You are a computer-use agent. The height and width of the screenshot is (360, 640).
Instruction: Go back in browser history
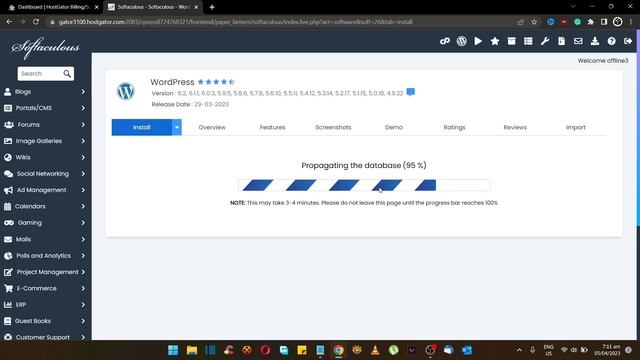pyautogui.click(x=9, y=22)
